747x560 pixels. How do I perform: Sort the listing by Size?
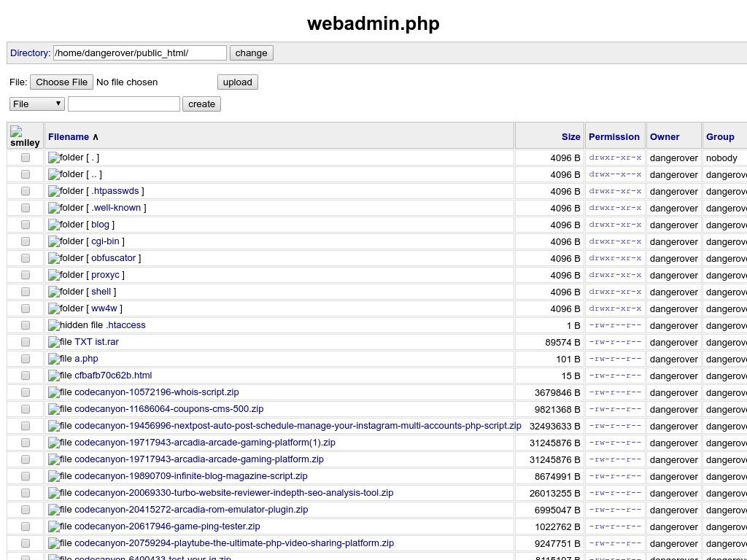[x=570, y=136]
